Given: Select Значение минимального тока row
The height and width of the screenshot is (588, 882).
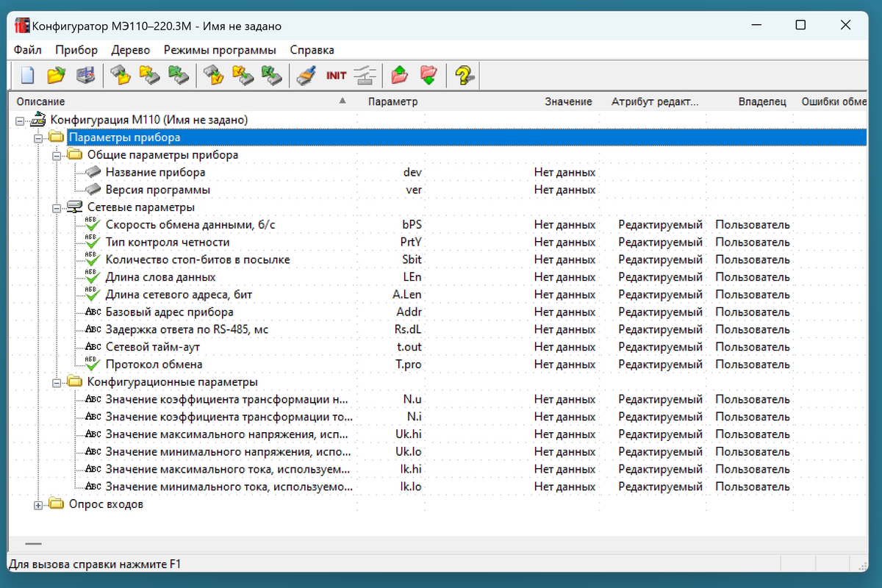Looking at the screenshot, I should coord(229,487).
